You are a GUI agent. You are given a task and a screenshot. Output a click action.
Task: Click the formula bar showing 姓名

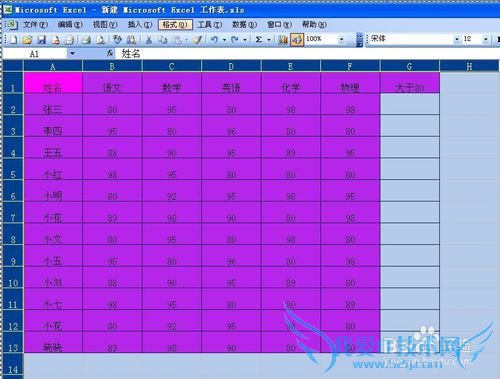coord(307,53)
